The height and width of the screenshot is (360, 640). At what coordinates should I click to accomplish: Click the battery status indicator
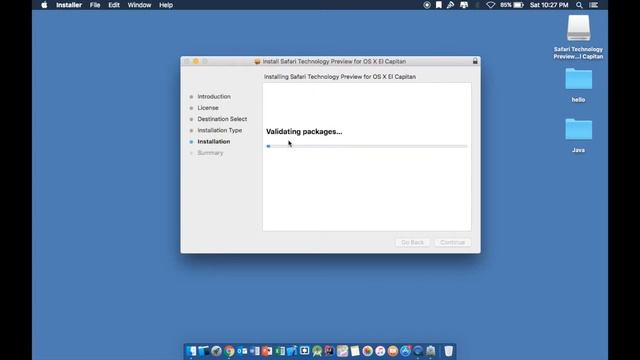(x=512, y=5)
